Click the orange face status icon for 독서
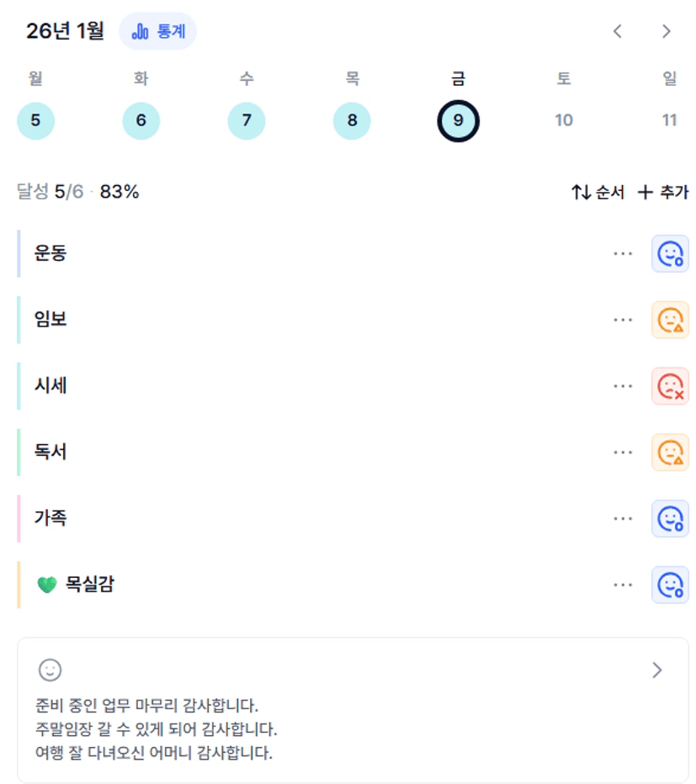The width and height of the screenshot is (696, 784). pyautogui.click(x=670, y=453)
